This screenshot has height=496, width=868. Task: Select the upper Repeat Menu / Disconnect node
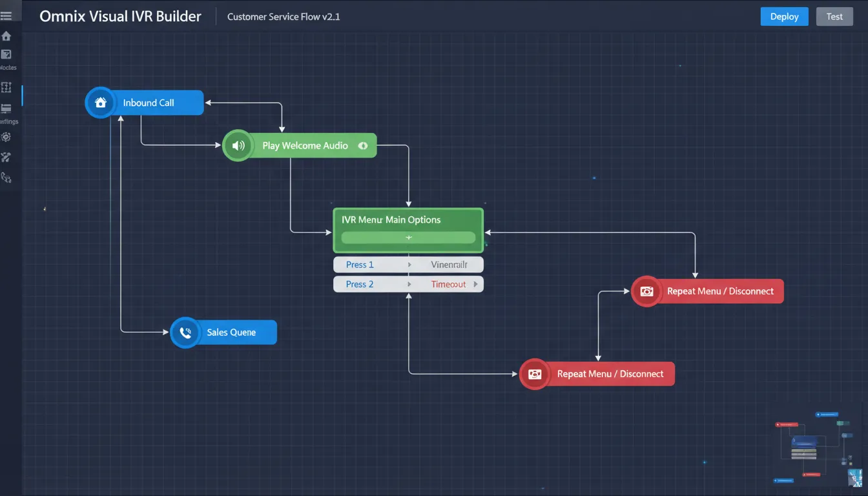coord(707,291)
